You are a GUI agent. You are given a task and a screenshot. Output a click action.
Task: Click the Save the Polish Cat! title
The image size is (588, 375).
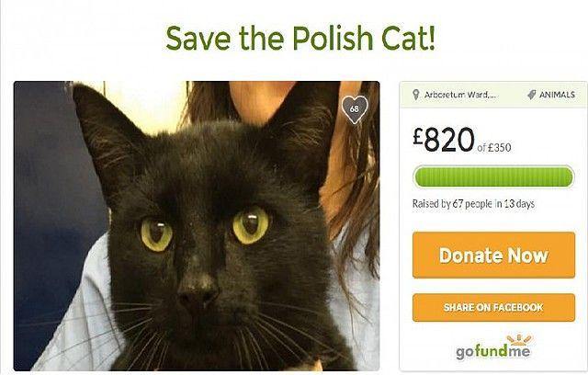(x=300, y=39)
